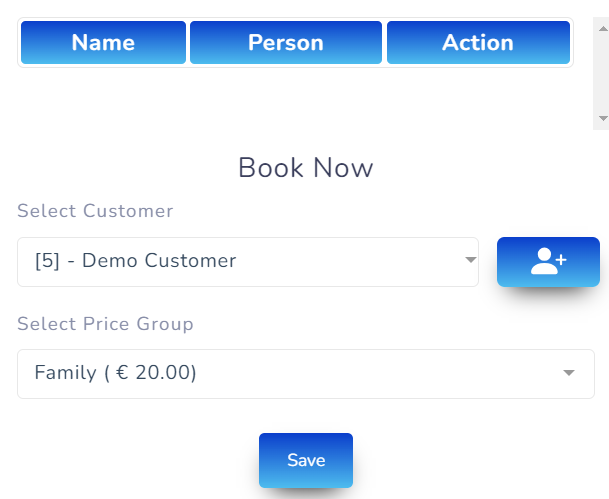Click the price group dropdown arrow
Screen dimensions: 609x499
(569, 373)
